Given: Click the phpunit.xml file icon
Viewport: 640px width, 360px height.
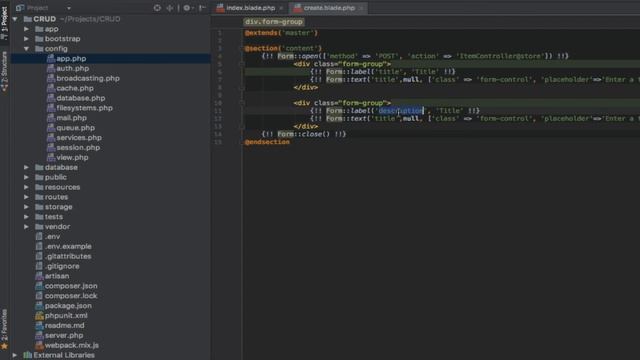Looking at the screenshot, I should [39, 316].
